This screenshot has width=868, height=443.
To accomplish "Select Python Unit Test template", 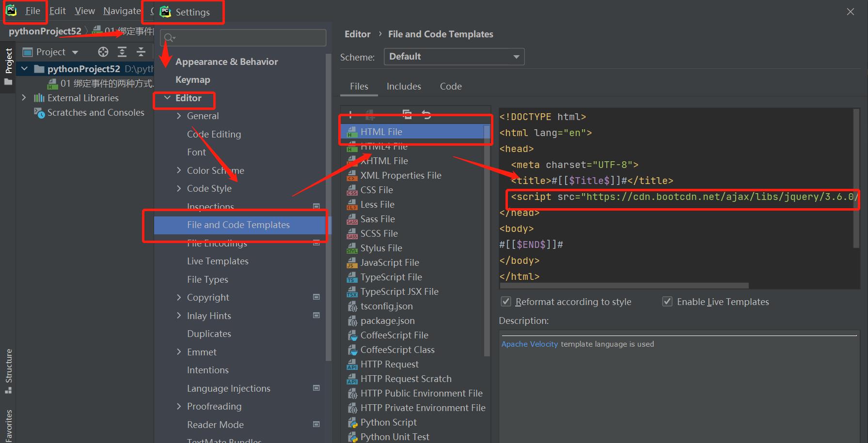I will tap(395, 437).
